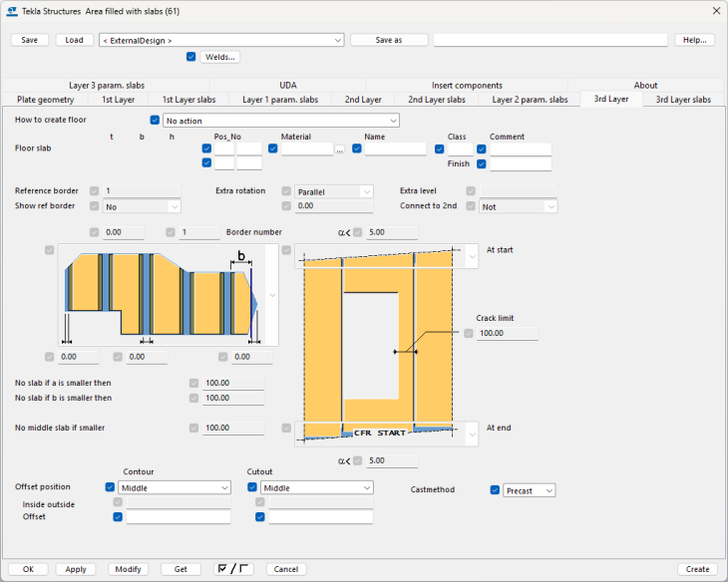Switch to the Insert components tab

(467, 86)
